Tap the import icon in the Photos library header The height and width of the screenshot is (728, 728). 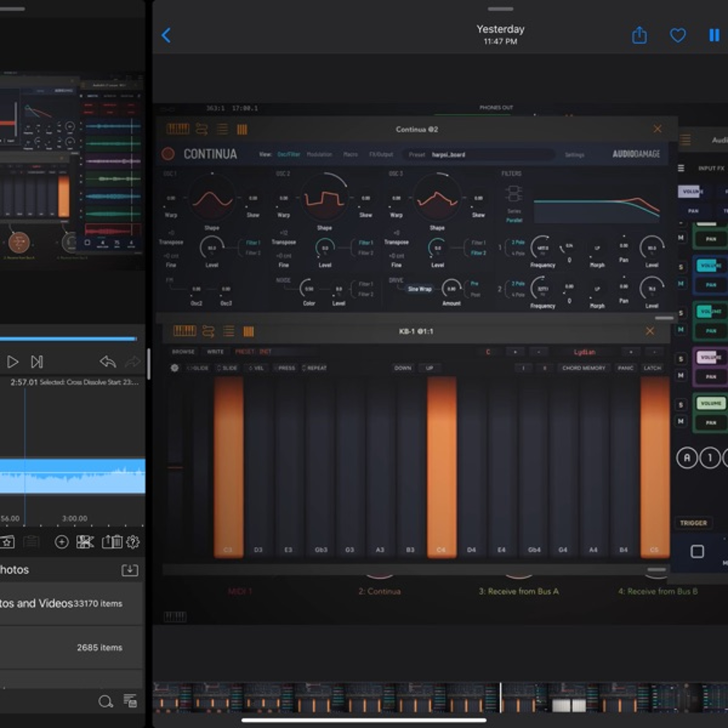[x=130, y=570]
